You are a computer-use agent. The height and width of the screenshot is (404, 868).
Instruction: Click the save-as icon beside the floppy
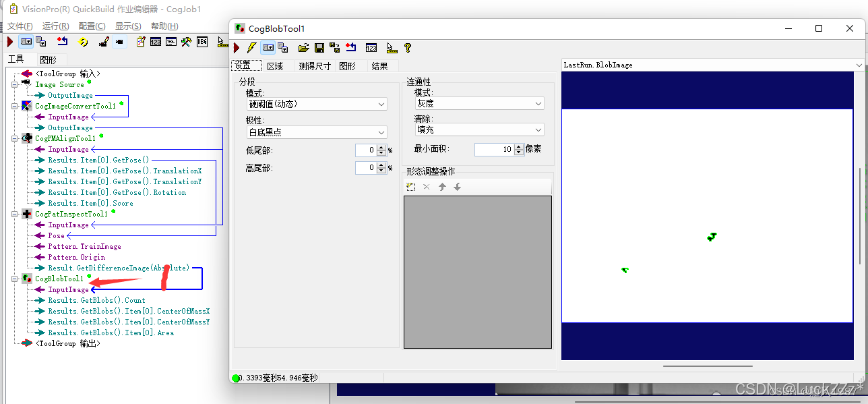click(334, 48)
